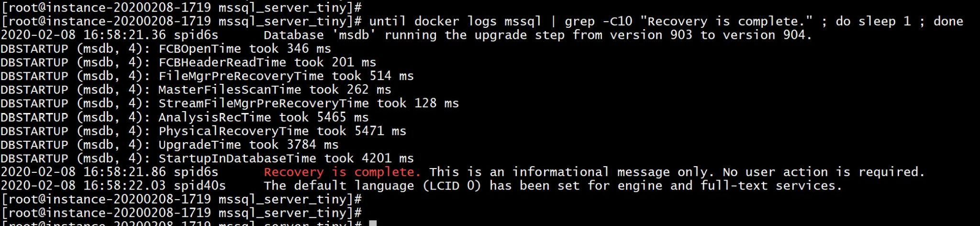Click the "FCBOpenTime took 346 ms" line
980x226 pixels.
click(245, 49)
